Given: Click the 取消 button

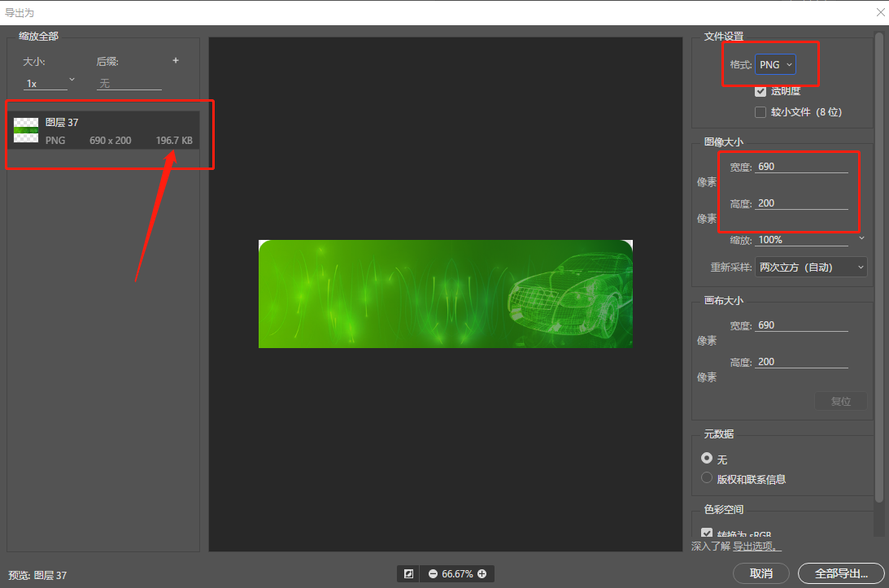Looking at the screenshot, I should [x=760, y=573].
